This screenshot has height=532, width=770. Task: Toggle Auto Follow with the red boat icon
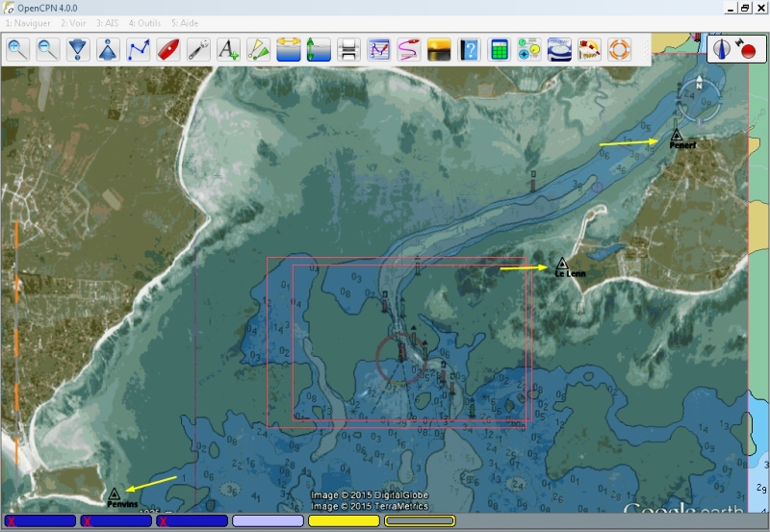[x=168, y=49]
